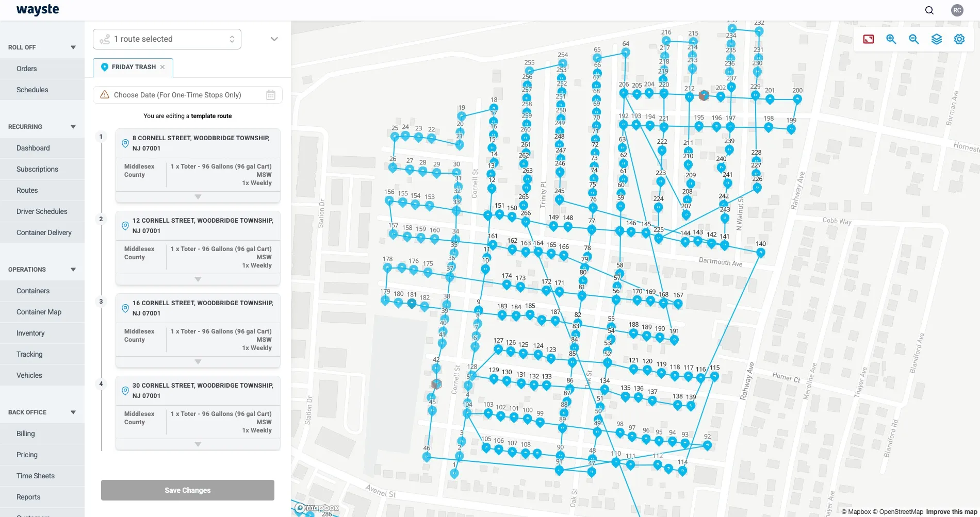
Task: Go to Driver Schedules page
Action: pos(42,211)
